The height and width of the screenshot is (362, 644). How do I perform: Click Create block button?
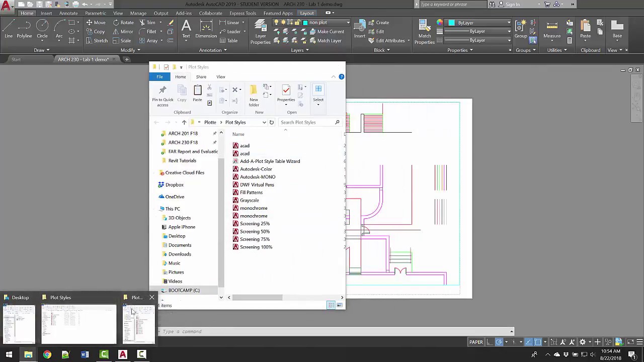(x=378, y=23)
